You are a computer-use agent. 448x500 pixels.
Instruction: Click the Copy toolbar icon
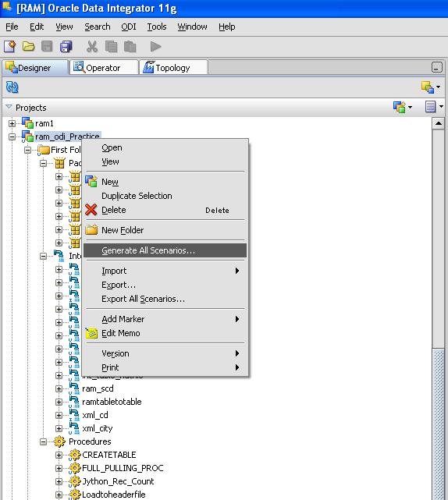pos(111,47)
